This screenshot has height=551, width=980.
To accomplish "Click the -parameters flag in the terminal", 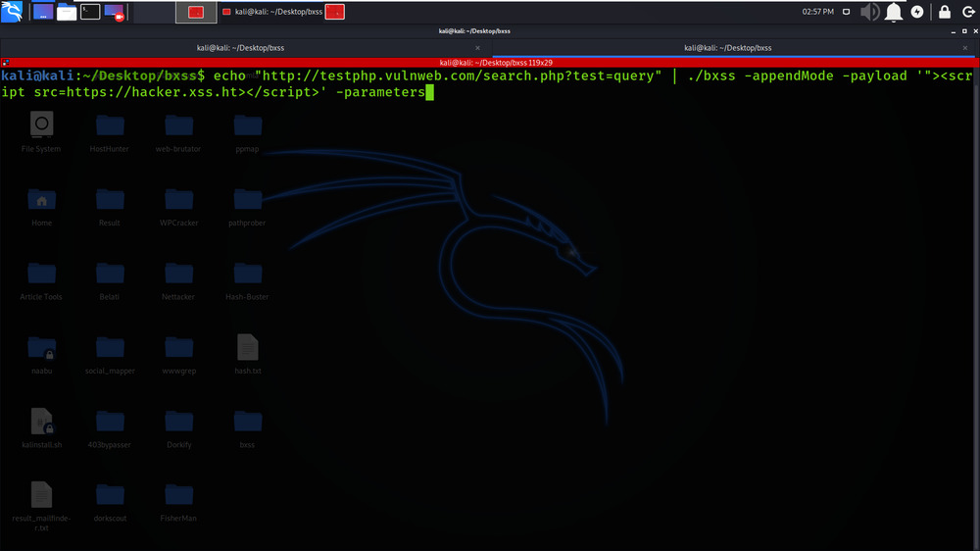I will tap(380, 92).
